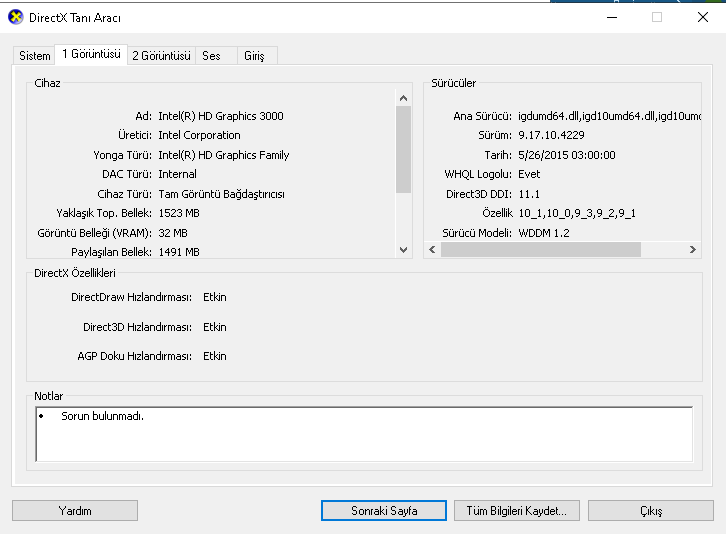Click the 1491 MB shared memory value
This screenshot has height=534, width=726.
(x=179, y=252)
